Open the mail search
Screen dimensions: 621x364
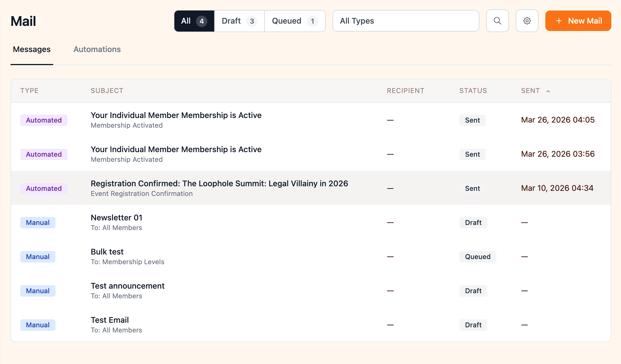pos(497,21)
